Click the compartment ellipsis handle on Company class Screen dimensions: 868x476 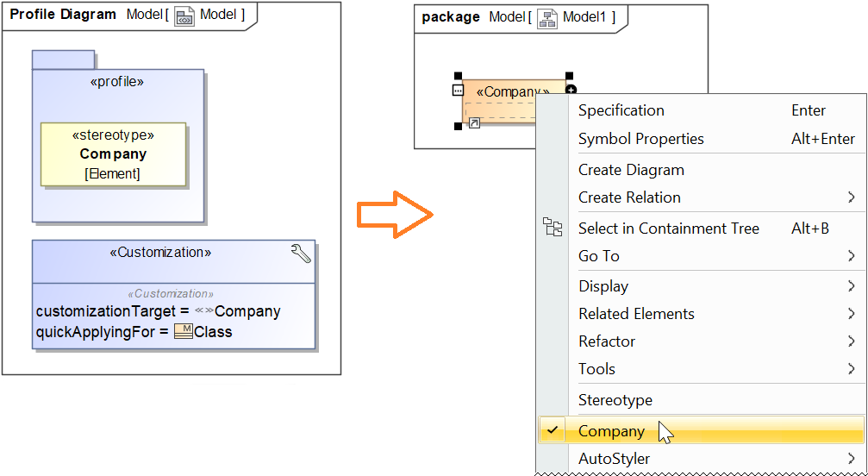[458, 90]
